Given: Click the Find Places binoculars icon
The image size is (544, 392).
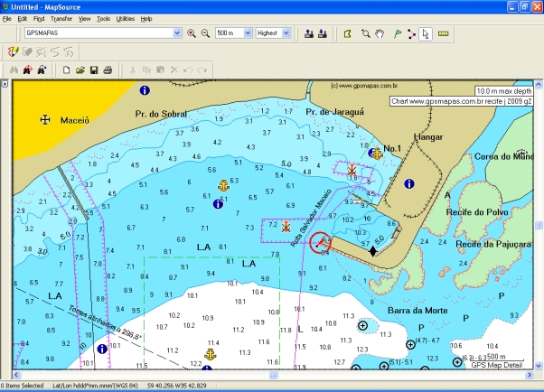Looking at the screenshot, I should pos(13,70).
